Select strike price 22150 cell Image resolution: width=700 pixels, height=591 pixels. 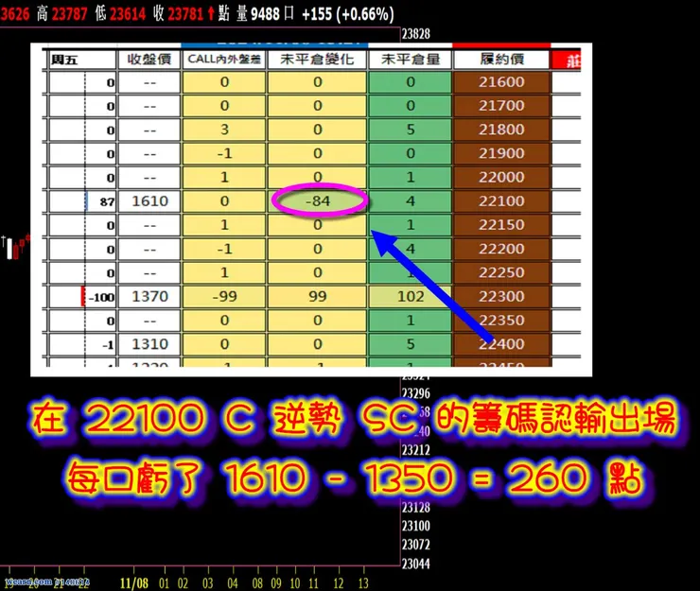coord(501,225)
